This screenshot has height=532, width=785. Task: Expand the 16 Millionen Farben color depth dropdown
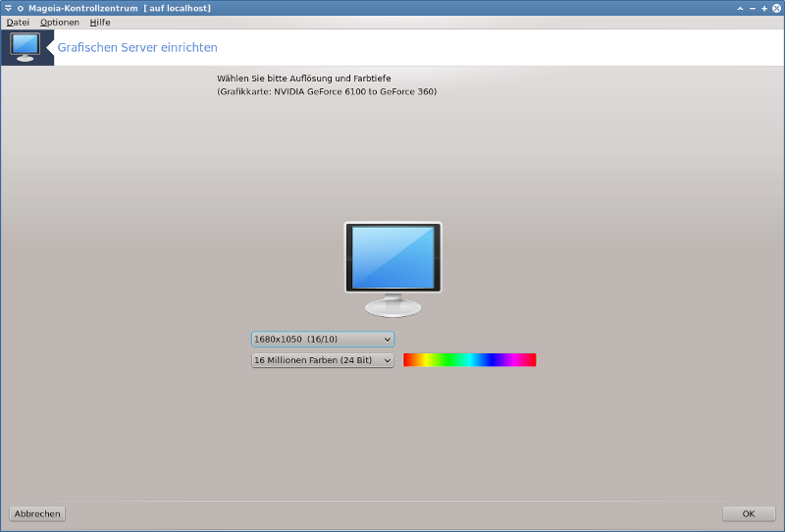coord(323,360)
